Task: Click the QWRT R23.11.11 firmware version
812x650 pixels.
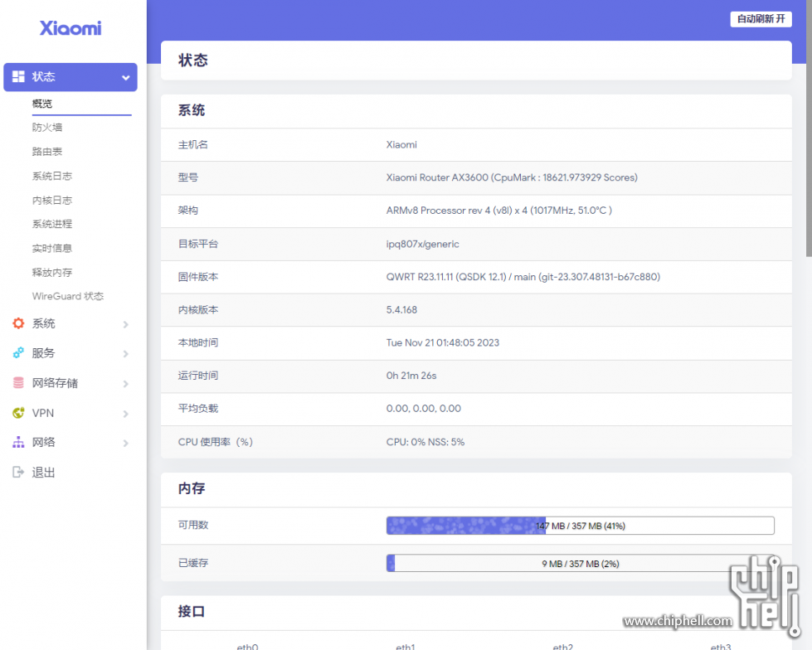Action: (523, 277)
